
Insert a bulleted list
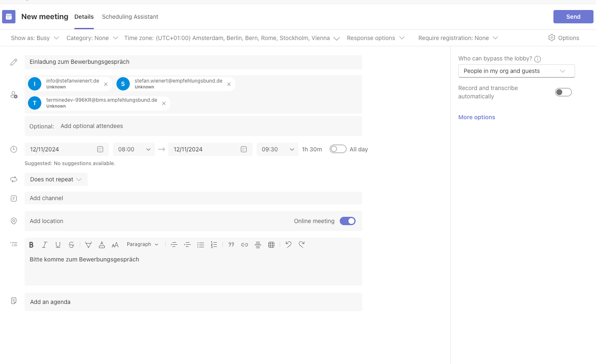pos(201,245)
